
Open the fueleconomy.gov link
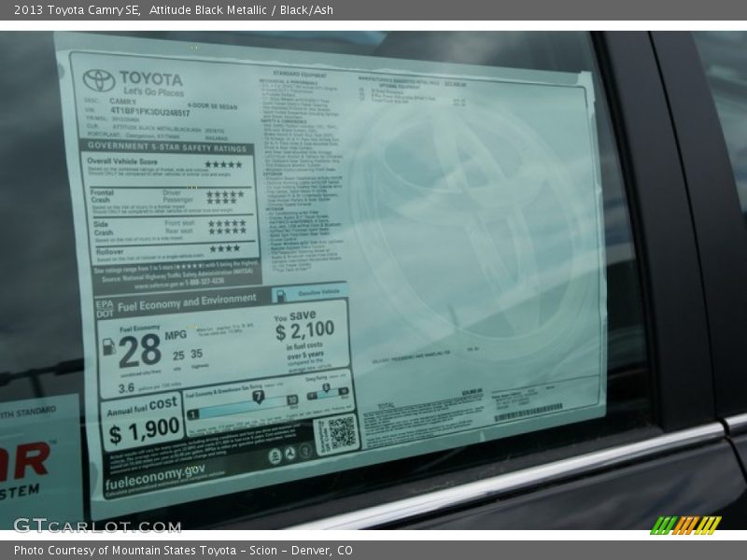click(x=155, y=478)
